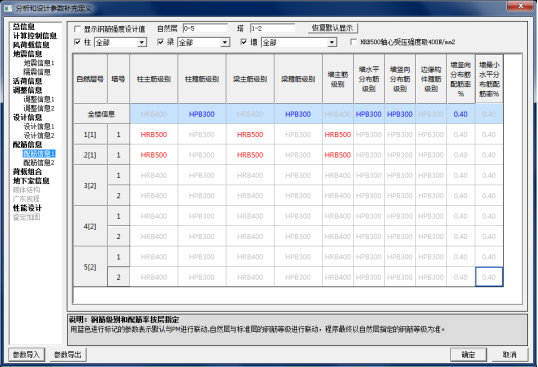Click the 柱主筋级别 column header
Image resolution: width=538 pixels, height=367 pixels.
pos(154,79)
